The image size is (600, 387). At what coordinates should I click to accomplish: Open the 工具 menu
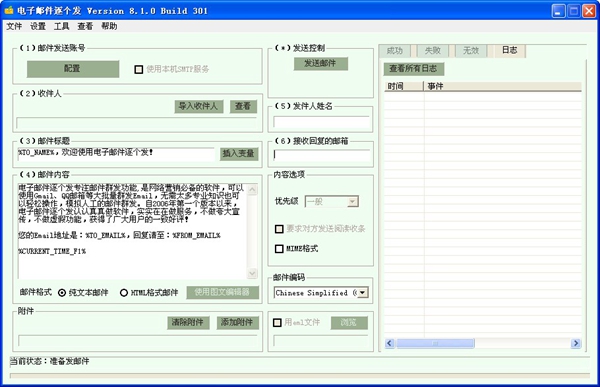(x=61, y=26)
